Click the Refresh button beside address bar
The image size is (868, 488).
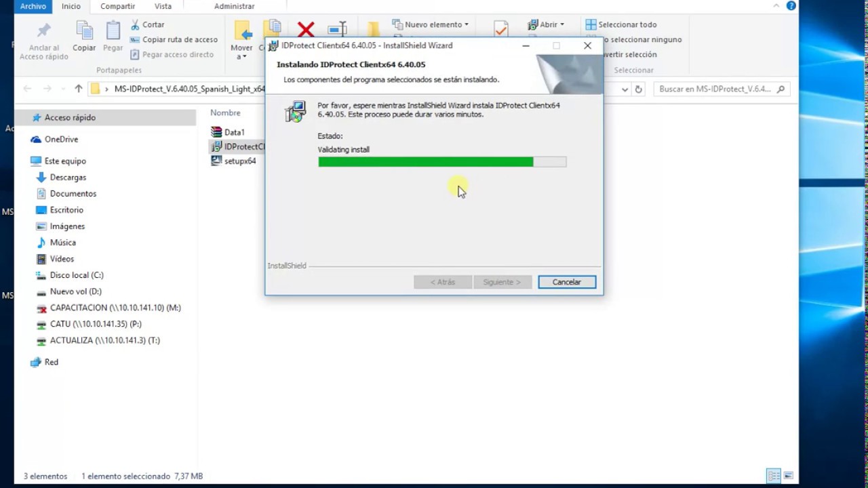click(x=638, y=89)
